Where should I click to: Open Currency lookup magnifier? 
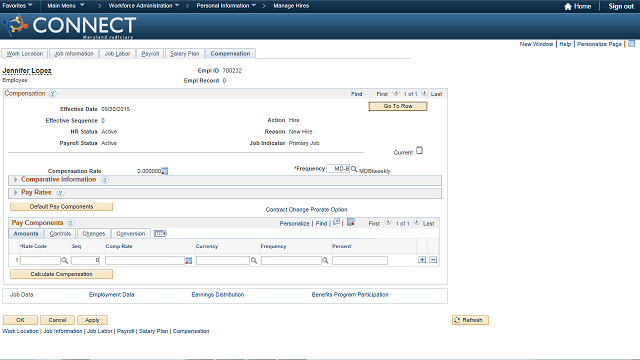[254, 260]
